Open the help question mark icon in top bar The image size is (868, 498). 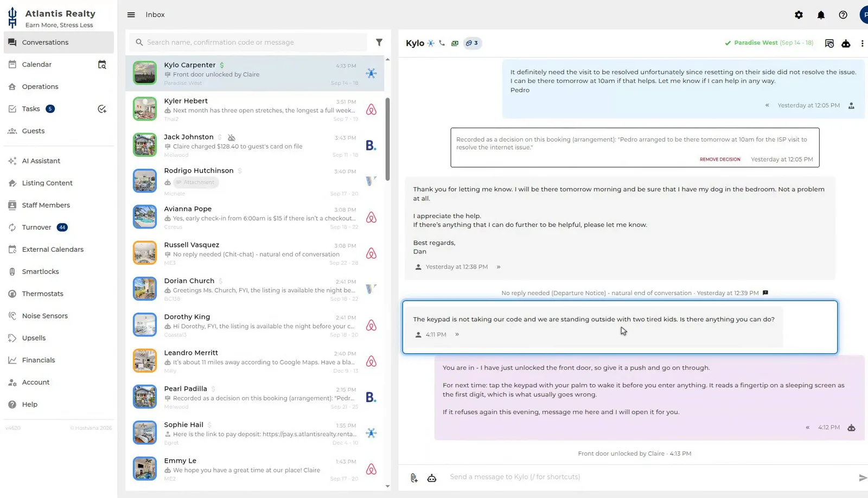pyautogui.click(x=843, y=15)
